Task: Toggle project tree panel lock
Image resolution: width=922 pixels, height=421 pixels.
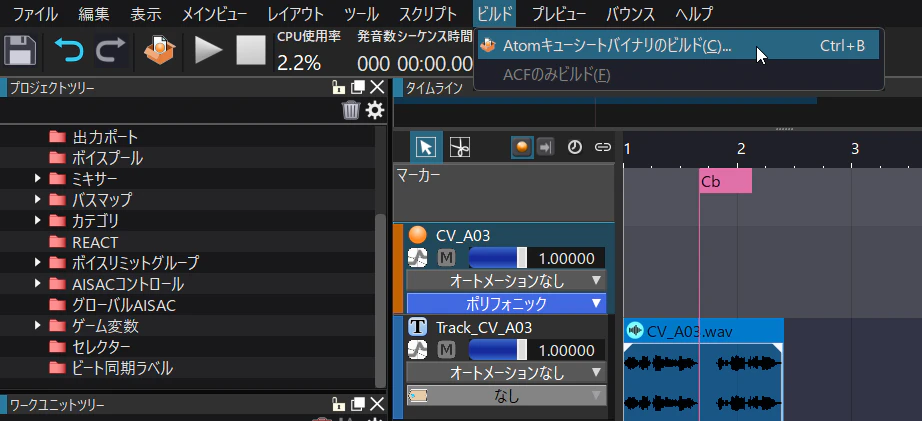Action: click(x=338, y=88)
